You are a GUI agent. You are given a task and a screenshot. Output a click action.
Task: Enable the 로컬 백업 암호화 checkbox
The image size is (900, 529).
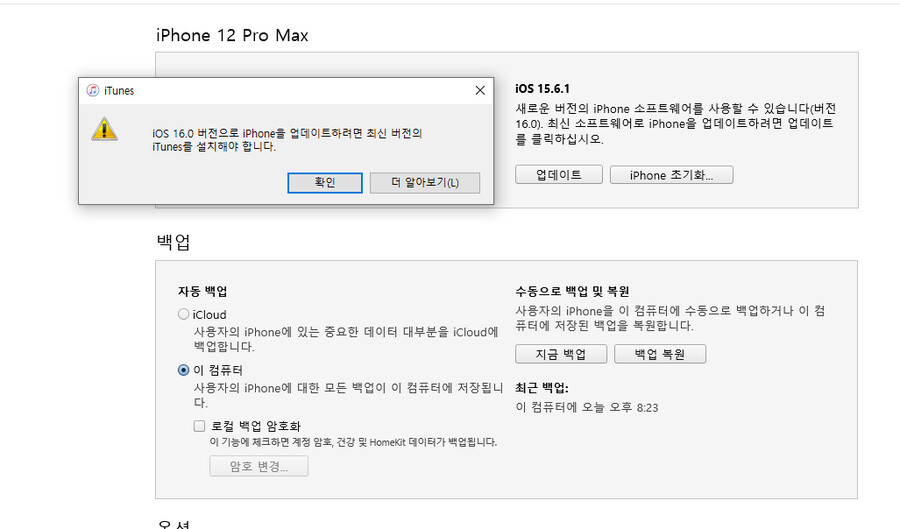pyautogui.click(x=199, y=426)
